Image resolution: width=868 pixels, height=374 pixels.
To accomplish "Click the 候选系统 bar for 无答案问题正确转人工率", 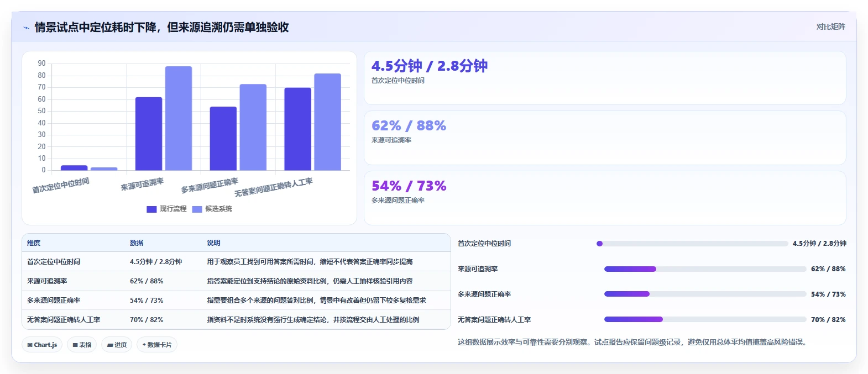I will [x=328, y=122].
